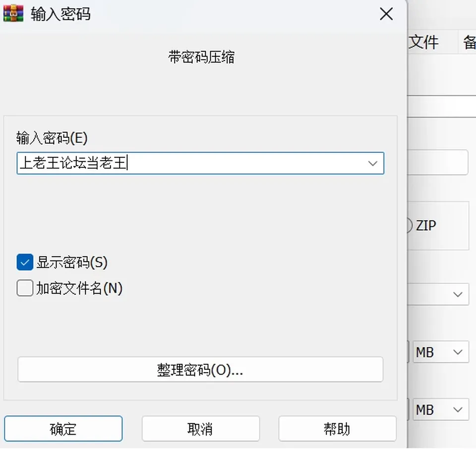This screenshot has width=476, height=449.
Task: Expand the password history dropdown arrow
Action: pyautogui.click(x=373, y=163)
